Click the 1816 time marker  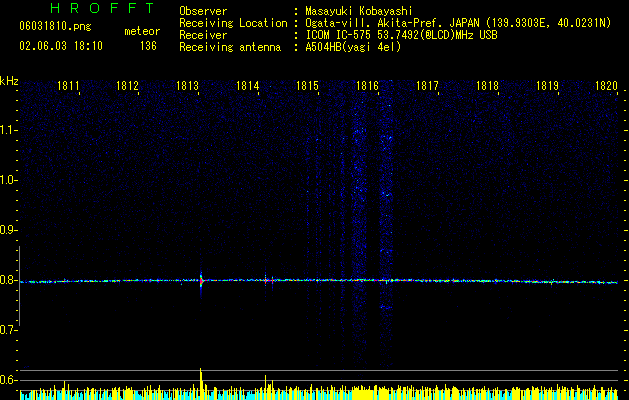(x=367, y=86)
